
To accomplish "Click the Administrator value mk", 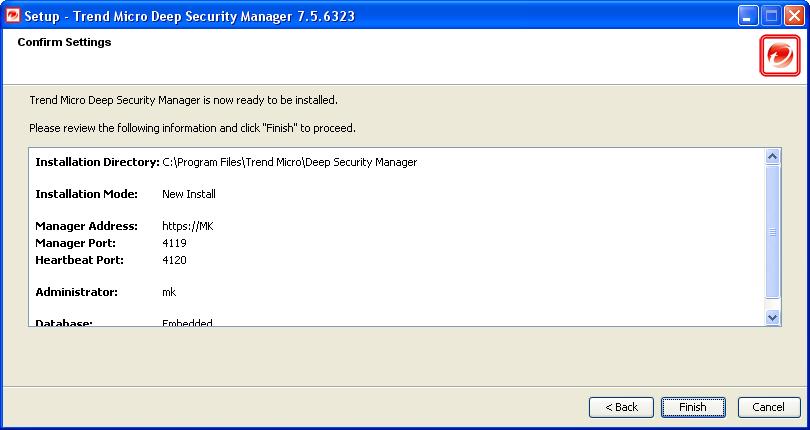I will 169,292.
